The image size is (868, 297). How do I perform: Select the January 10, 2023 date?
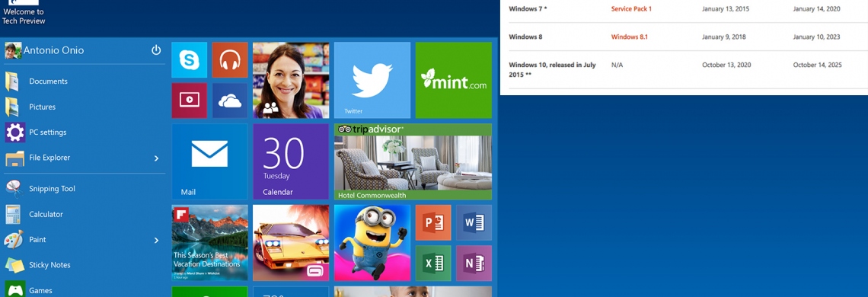click(x=816, y=37)
